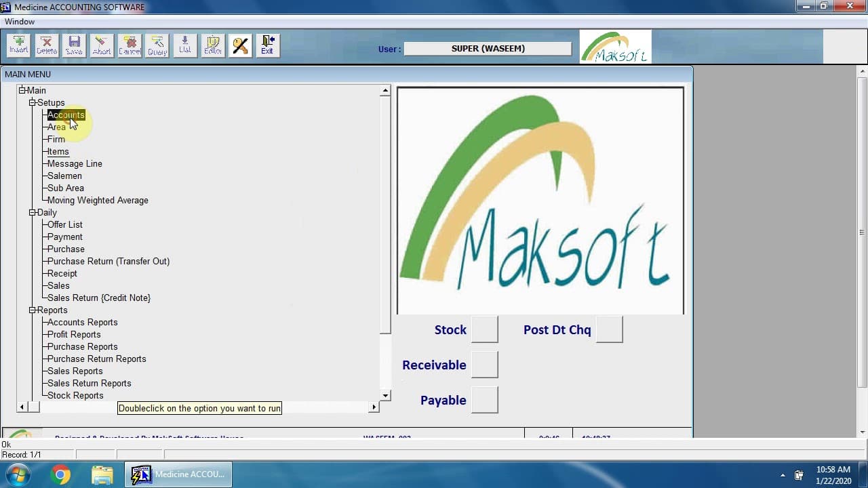Image resolution: width=868 pixels, height=488 pixels.
Task: Collapse the Daily tree node
Action: 33,212
